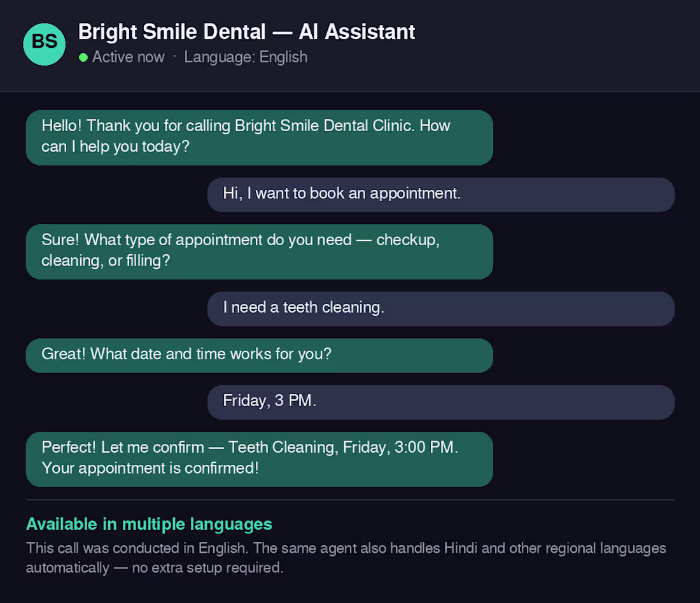
Task: Click 'Your appointment is confirmed!' text
Action: [x=150, y=468]
